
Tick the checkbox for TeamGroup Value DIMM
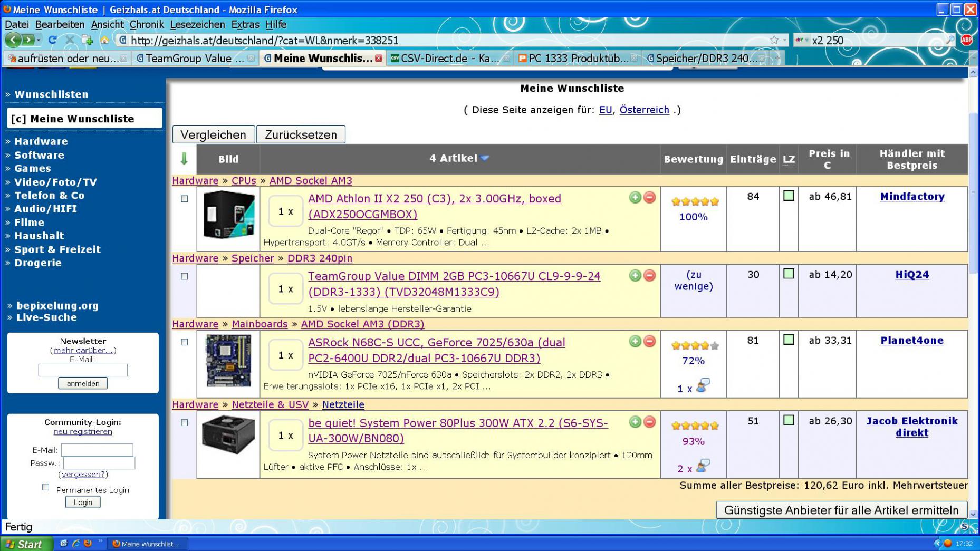[184, 276]
